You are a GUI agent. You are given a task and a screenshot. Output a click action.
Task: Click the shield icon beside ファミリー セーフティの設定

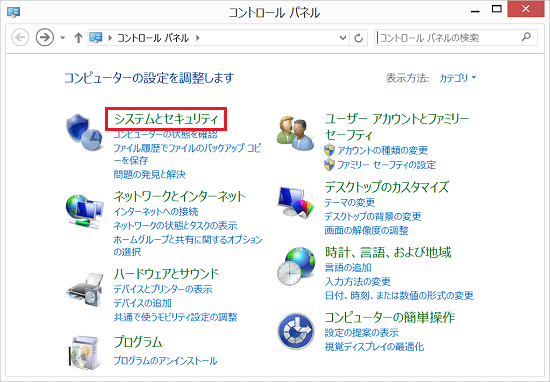coord(329,165)
